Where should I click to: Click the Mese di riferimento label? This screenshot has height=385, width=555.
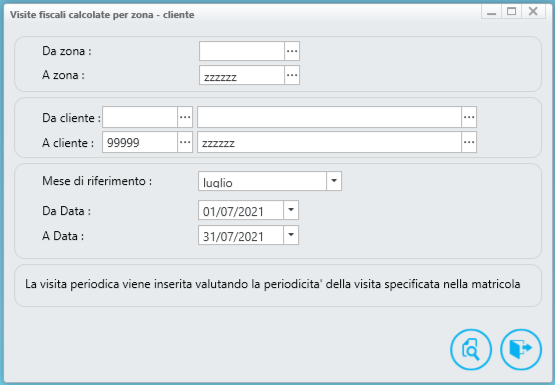pyautogui.click(x=97, y=181)
